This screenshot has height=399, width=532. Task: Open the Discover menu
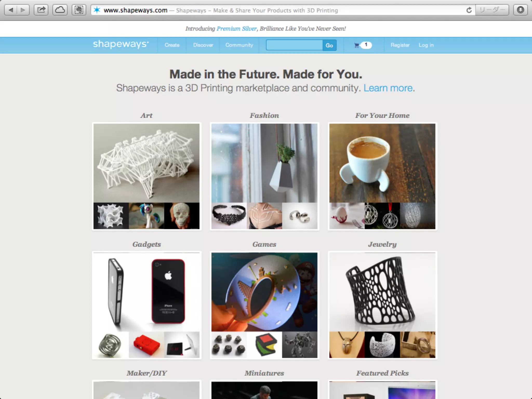pos(203,45)
